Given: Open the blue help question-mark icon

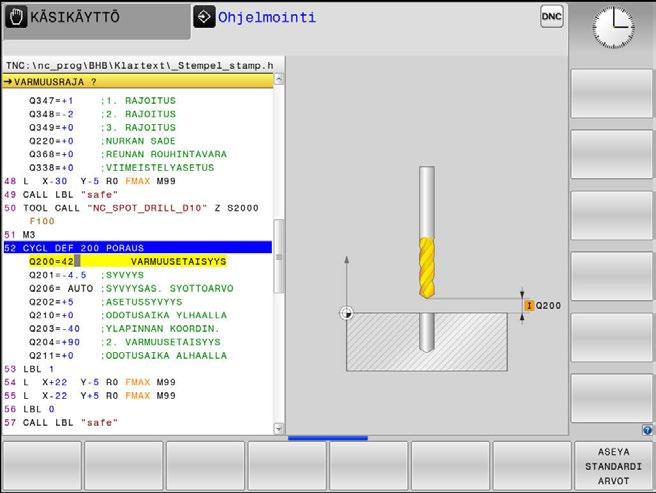Looking at the screenshot, I should click(647, 430).
